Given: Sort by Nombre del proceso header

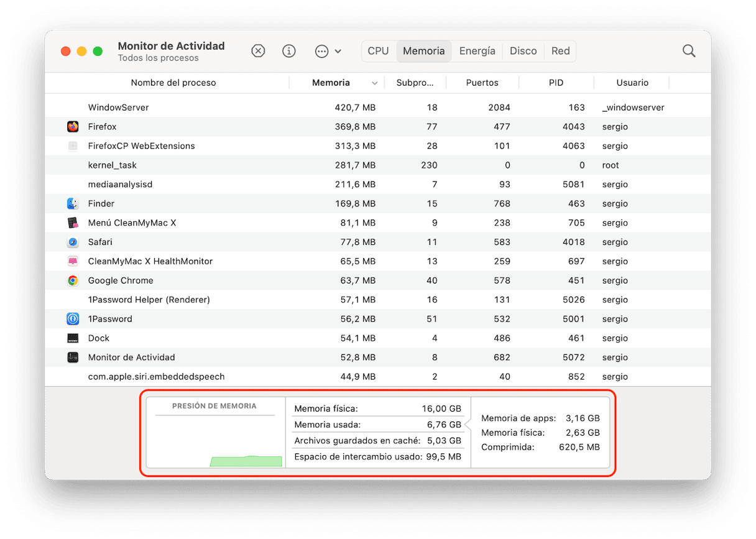Looking at the screenshot, I should [x=173, y=83].
